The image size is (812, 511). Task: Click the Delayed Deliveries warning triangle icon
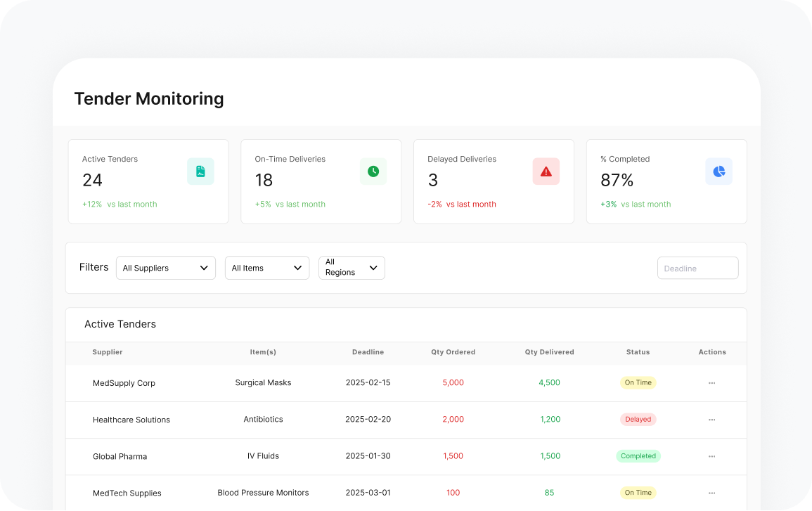tap(546, 172)
